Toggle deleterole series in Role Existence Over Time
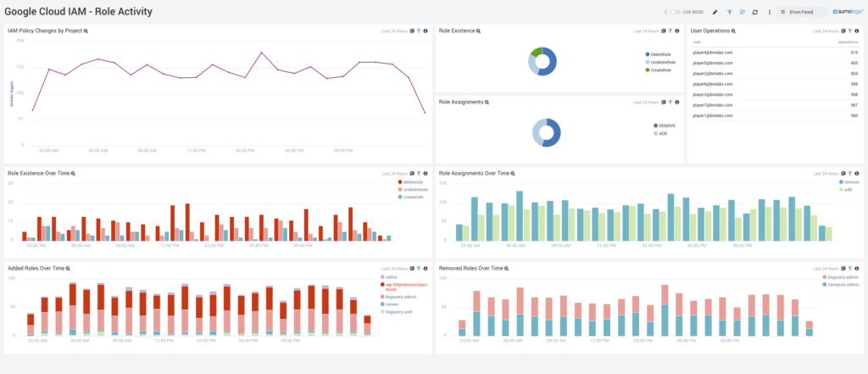 click(410, 181)
